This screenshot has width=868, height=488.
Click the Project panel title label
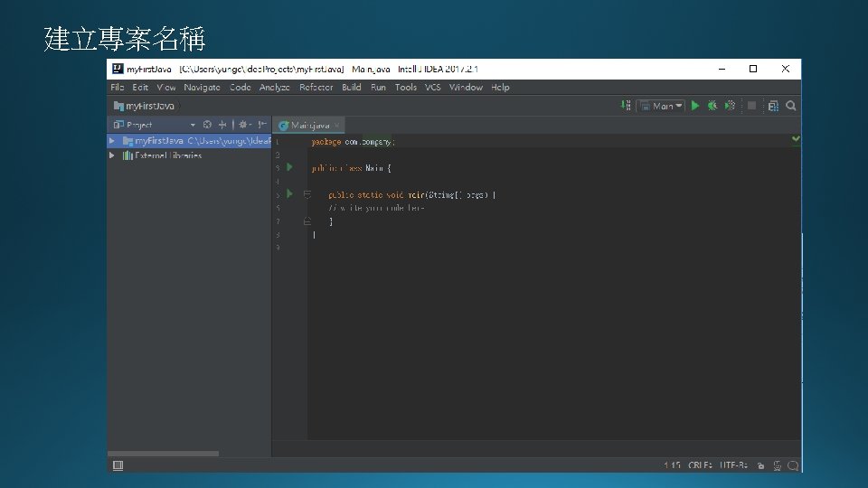point(139,125)
